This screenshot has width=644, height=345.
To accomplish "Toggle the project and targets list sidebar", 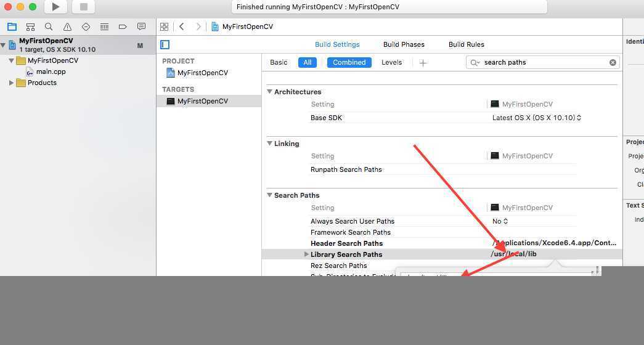I will point(165,44).
